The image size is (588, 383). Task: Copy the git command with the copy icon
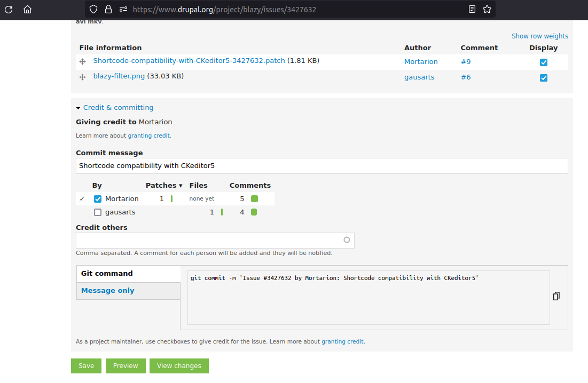(556, 296)
